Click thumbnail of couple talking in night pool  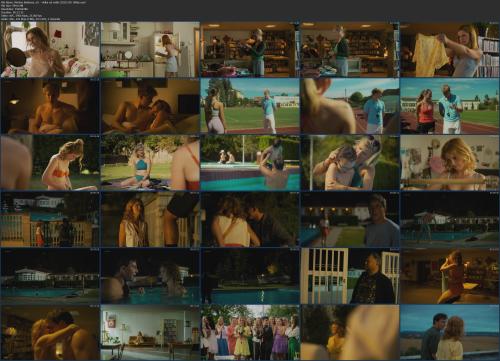[150, 276]
